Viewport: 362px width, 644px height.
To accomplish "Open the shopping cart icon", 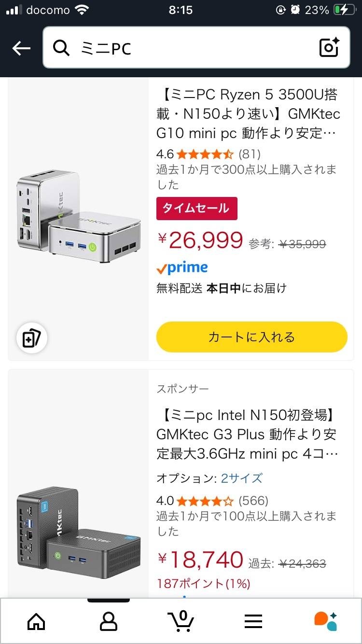I will click(181, 621).
